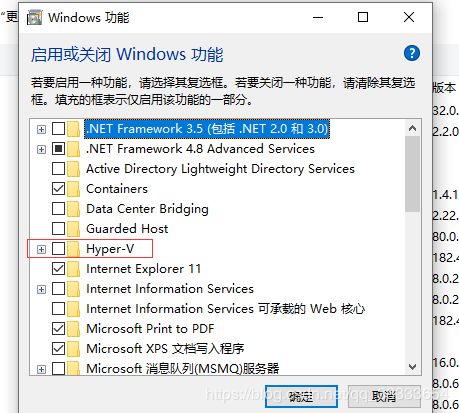Click folder icon next to Internet Explorer 11
This screenshot has width=459, height=413.
(73, 269)
